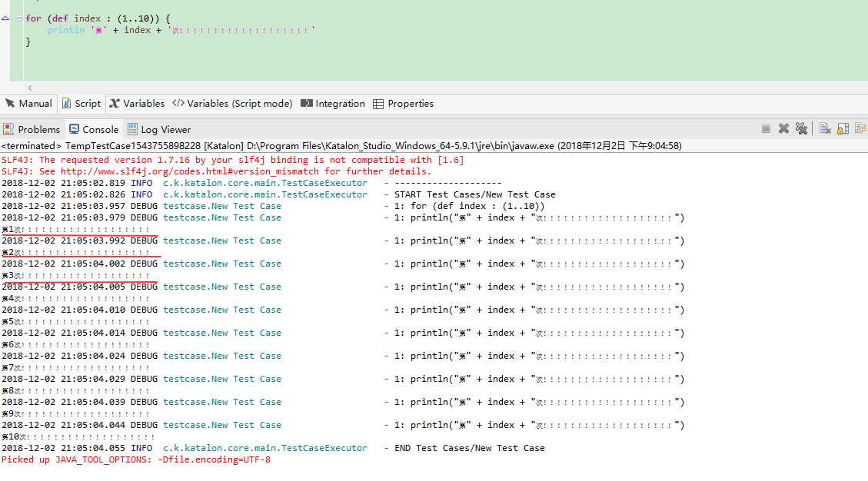Click the '1: for (def index : (1..10))' debug message

tap(470, 206)
